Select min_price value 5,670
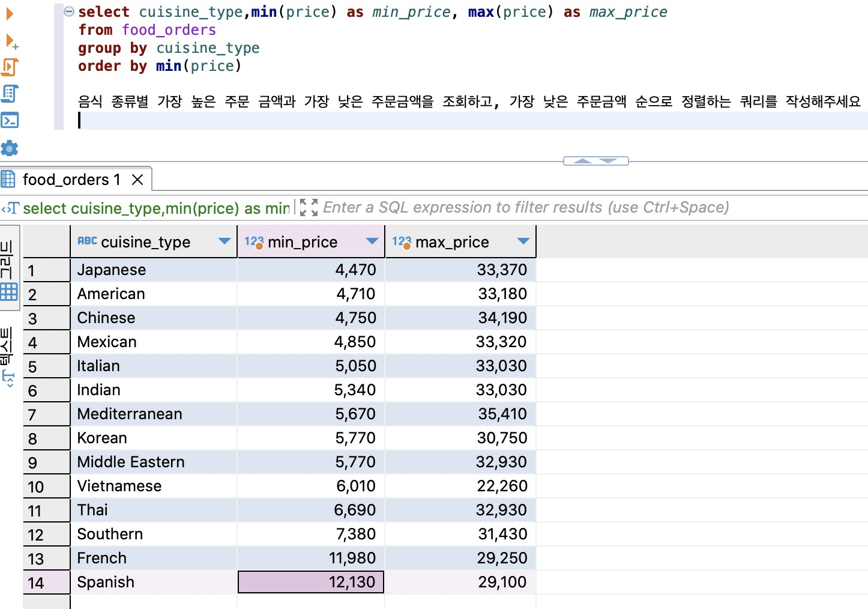The height and width of the screenshot is (609, 868). [x=311, y=414]
